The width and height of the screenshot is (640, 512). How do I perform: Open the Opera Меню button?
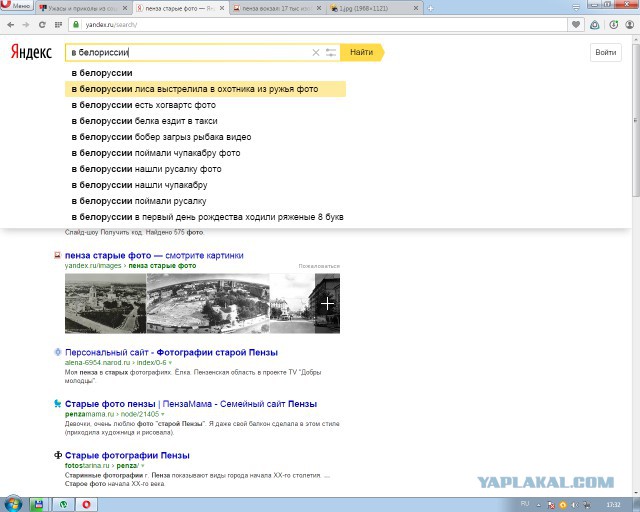coord(16,6)
